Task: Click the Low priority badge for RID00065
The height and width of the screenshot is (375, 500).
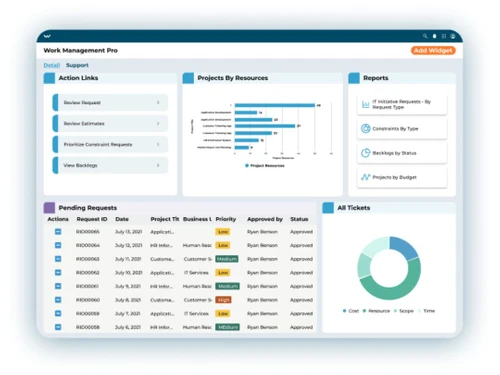Action: 223,232
